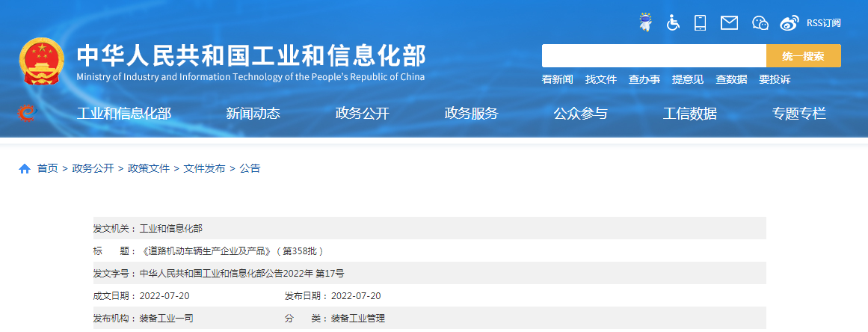This screenshot has width=868, height=332.
Task: Go to 政务公开 in breadcrumb
Action: pos(93,169)
